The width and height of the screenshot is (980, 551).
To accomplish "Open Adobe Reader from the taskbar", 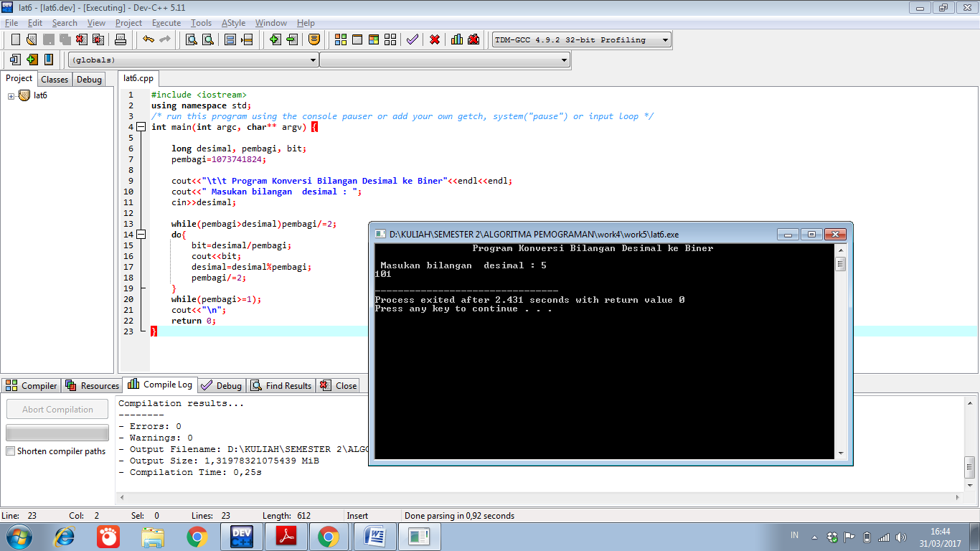I will coord(286,536).
